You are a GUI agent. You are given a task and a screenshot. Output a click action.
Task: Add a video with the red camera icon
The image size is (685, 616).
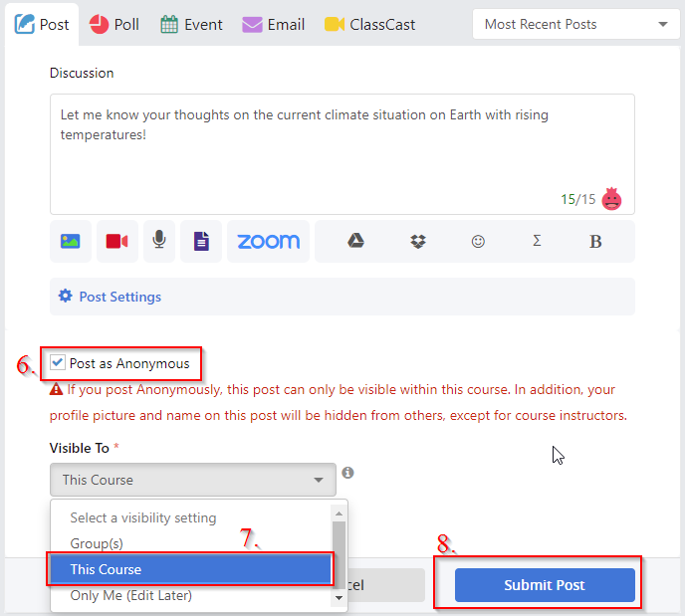(117, 242)
